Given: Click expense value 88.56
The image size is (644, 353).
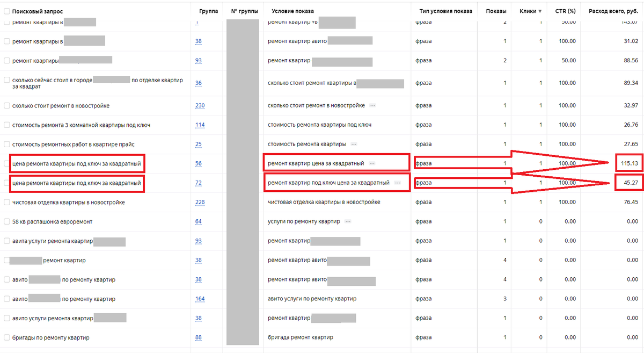Looking at the screenshot, I should coord(631,61).
